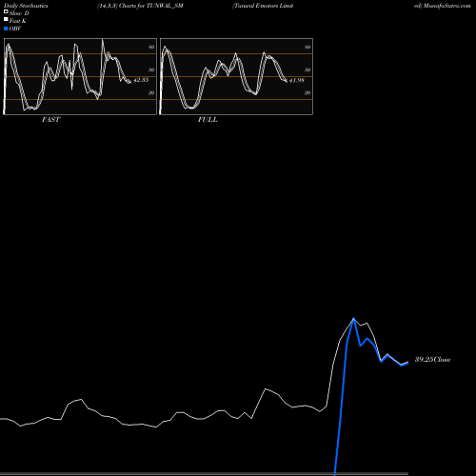Open the FAST stochastic thumbnail chart

80,76
